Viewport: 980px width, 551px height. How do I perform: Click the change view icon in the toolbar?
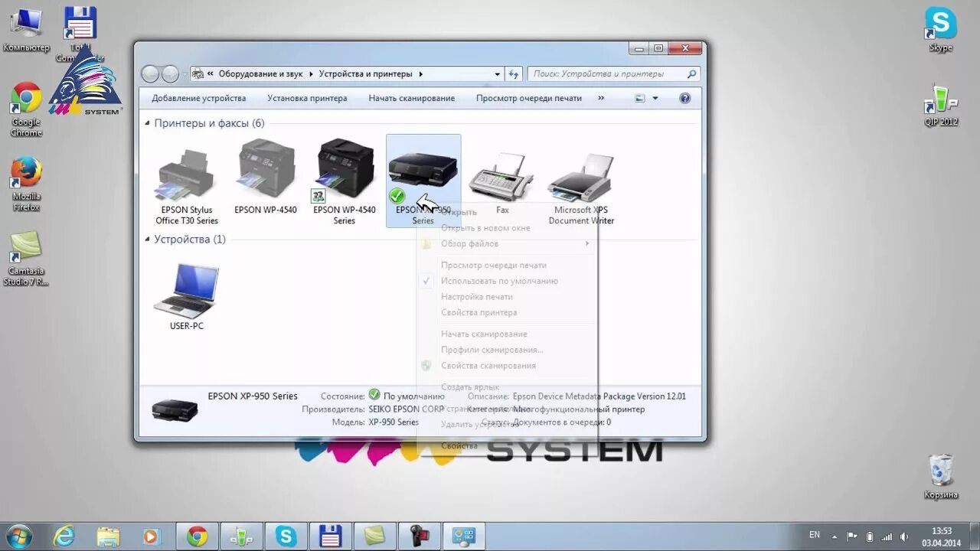click(640, 98)
